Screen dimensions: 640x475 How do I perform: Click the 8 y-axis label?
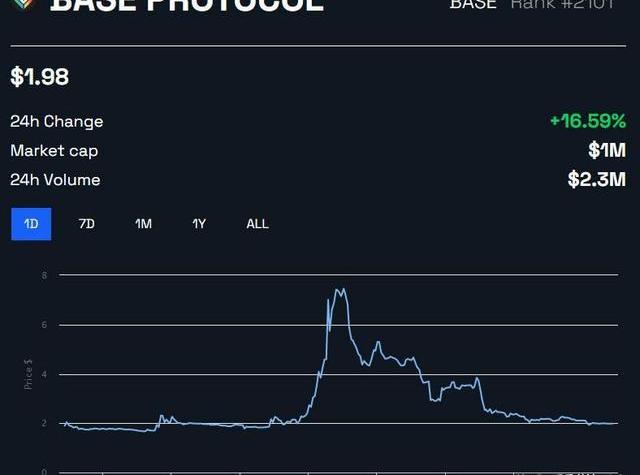[x=44, y=275]
